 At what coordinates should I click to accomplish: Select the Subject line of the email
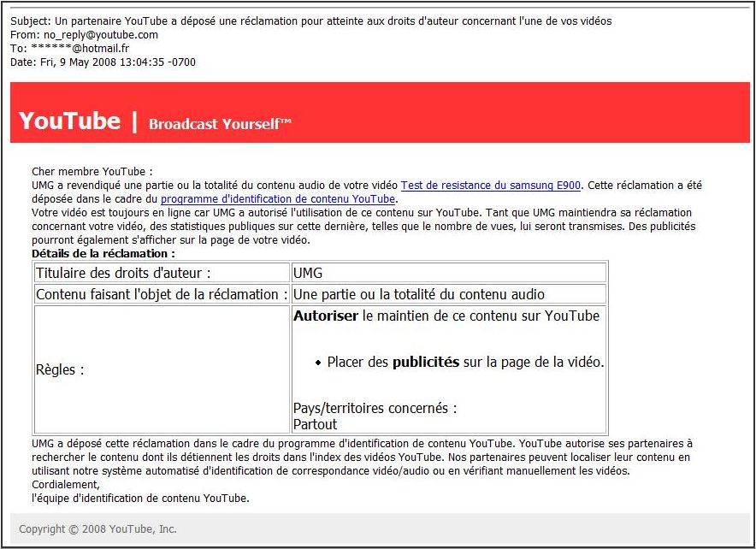pos(311,21)
